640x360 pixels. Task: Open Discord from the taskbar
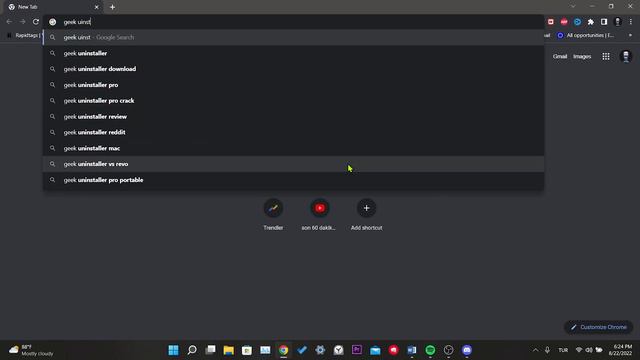[467, 350]
